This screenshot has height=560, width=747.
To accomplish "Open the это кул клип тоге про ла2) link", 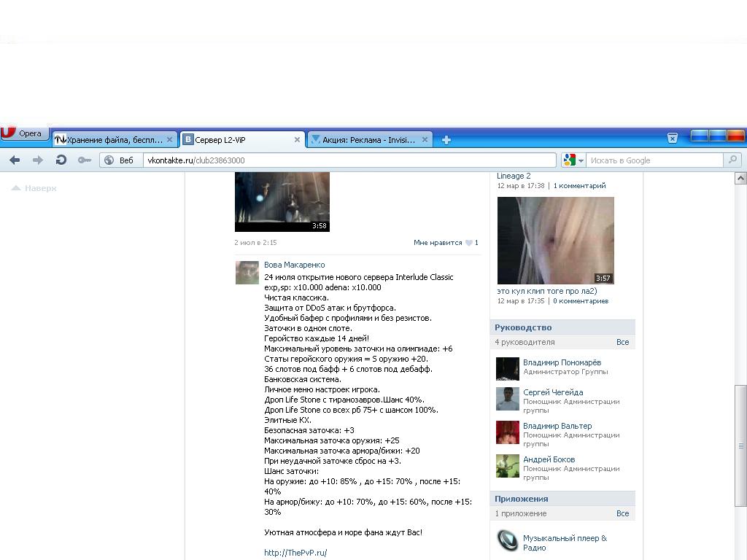I will (547, 291).
